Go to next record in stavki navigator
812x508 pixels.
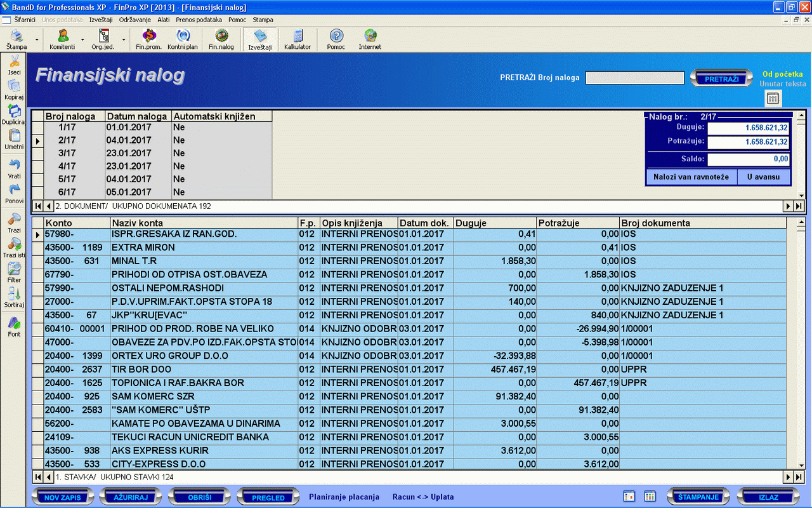[x=789, y=477]
